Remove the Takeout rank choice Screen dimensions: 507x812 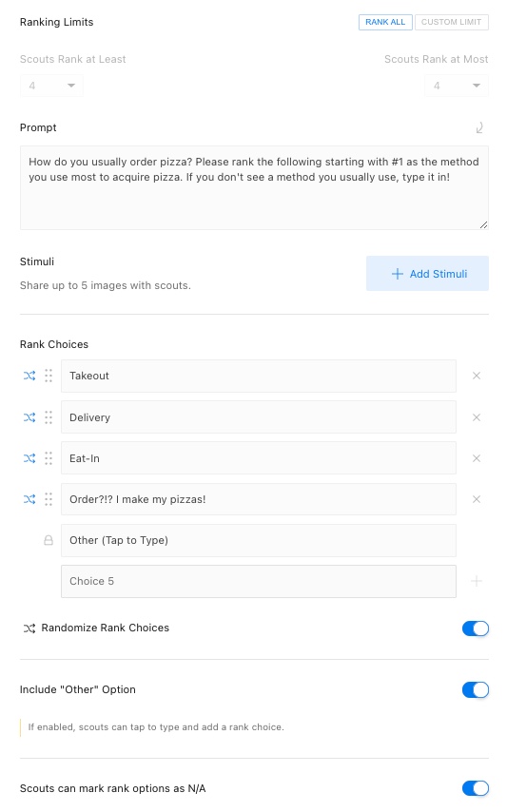[x=477, y=376]
